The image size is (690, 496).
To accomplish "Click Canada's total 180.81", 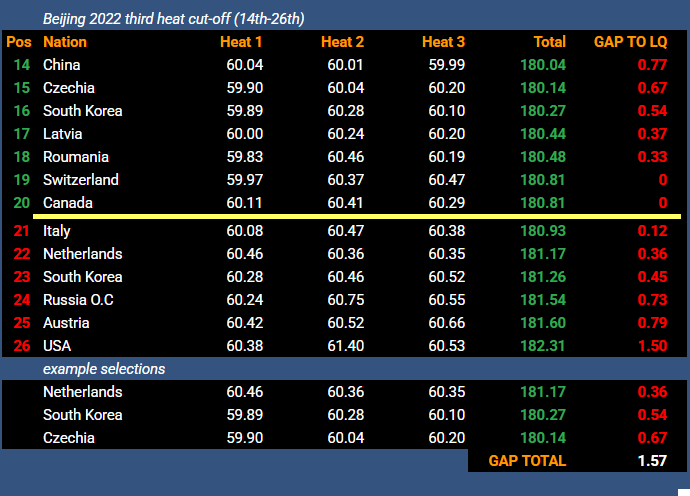I will point(543,202).
